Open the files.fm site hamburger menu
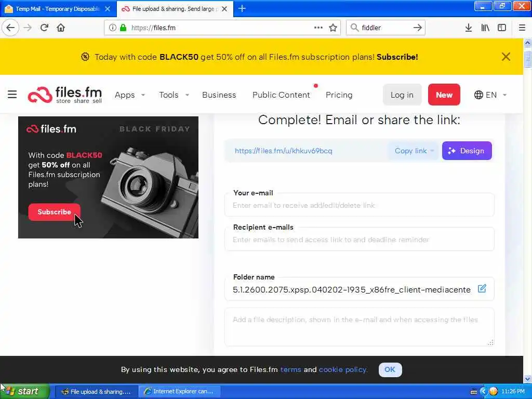Image resolution: width=532 pixels, height=399 pixels. pyautogui.click(x=12, y=95)
